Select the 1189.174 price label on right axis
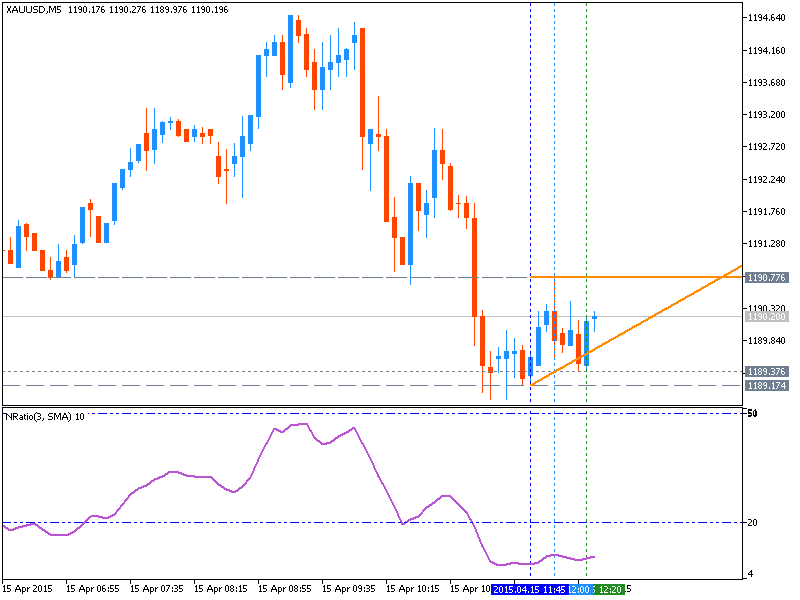800x600 pixels. 765,383
